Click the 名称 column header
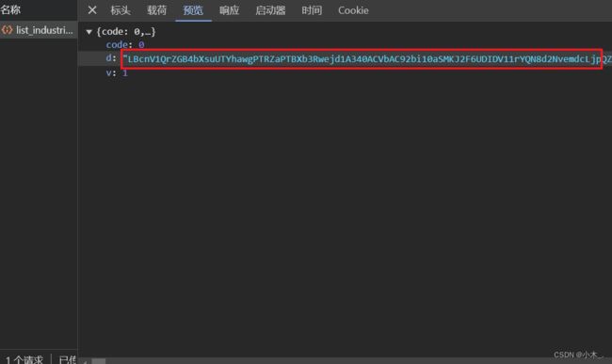 10,9
